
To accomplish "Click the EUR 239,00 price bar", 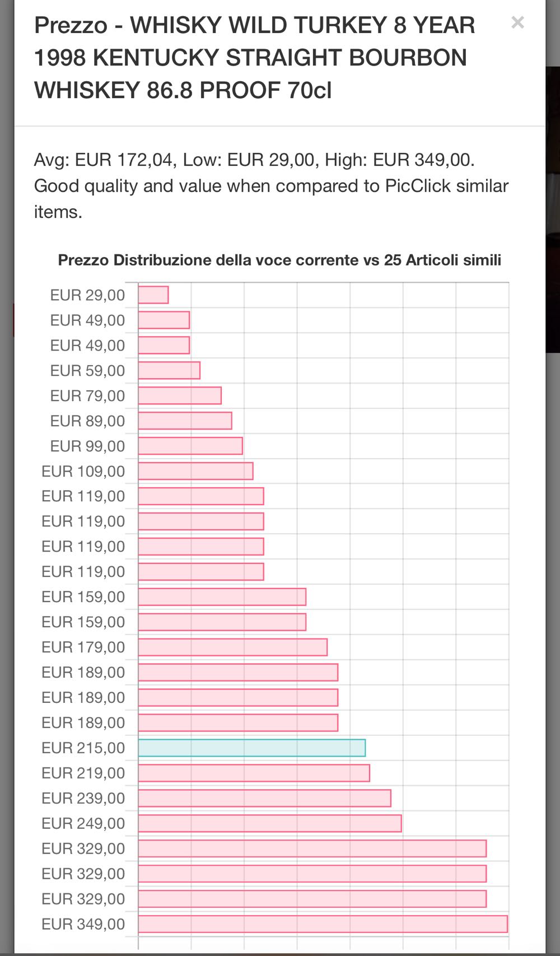I will [264, 798].
